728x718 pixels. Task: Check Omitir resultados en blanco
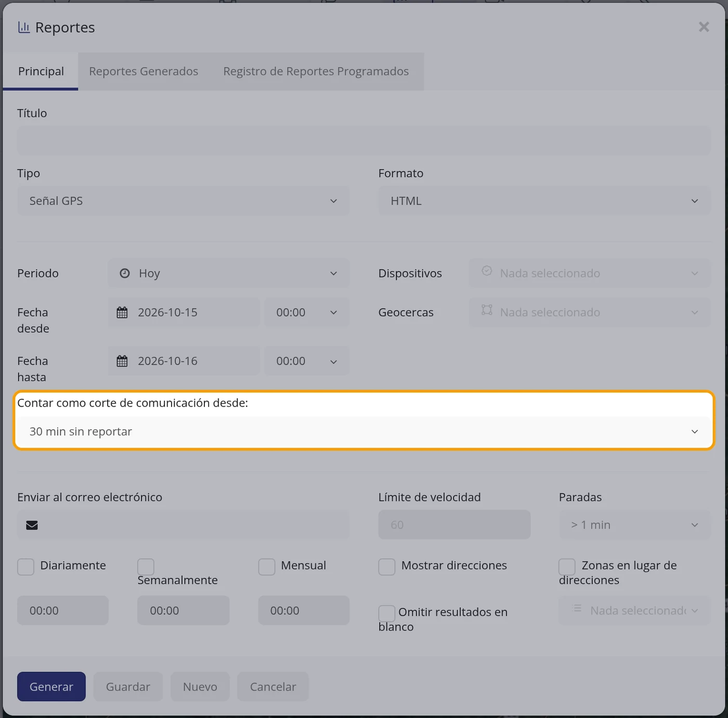[x=387, y=613]
